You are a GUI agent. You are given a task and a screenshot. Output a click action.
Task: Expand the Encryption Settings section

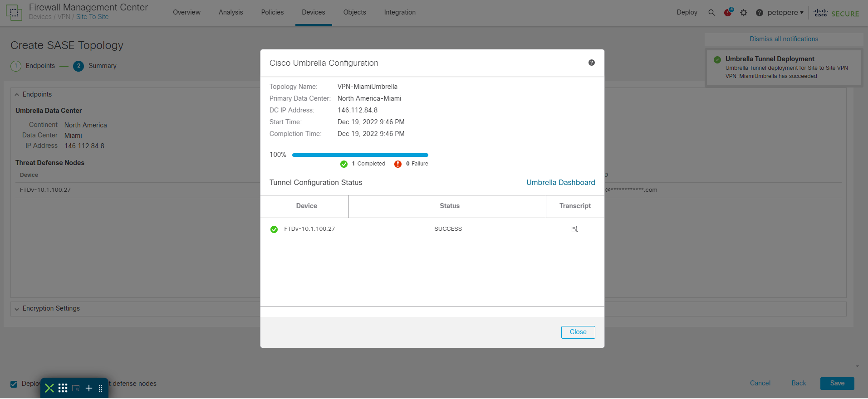(17, 309)
